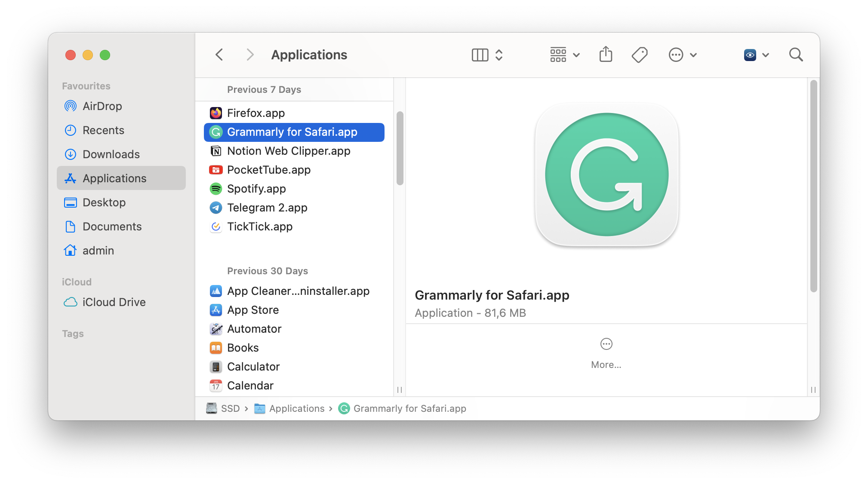
Task: Select Spotify.app in applications list
Action: 257,188
